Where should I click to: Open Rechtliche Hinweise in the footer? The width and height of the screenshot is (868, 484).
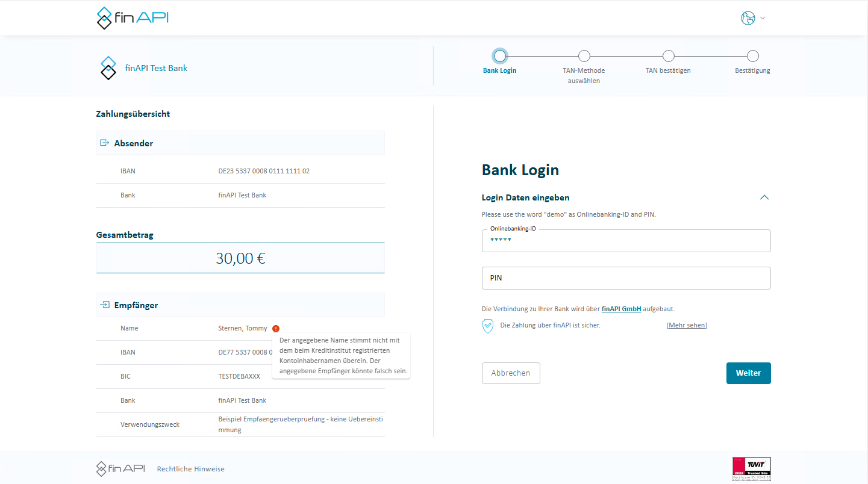191,469
